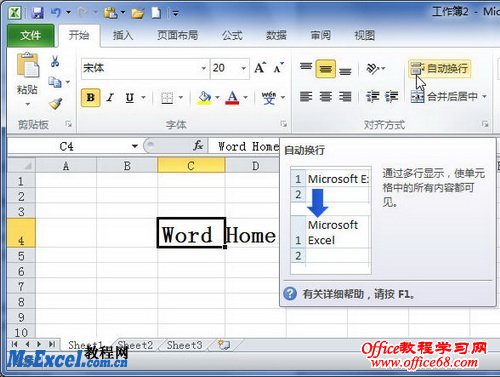Viewport: 500px width, 377px height.
Task: Open the font size 20 dropdown
Action: (x=244, y=68)
